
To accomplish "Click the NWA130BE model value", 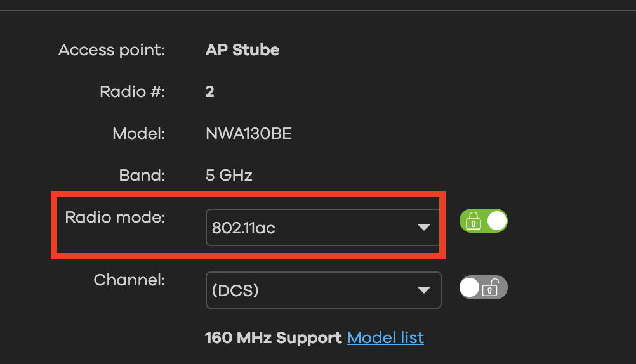I will [x=248, y=134].
